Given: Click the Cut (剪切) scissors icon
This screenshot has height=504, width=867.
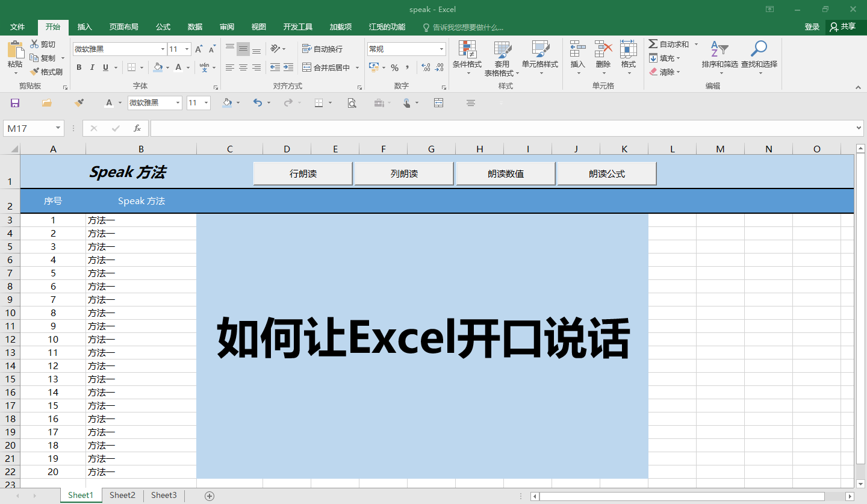Looking at the screenshot, I should click(34, 44).
